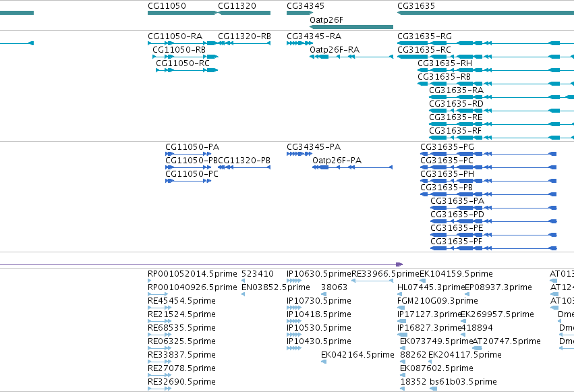
Task: Click protein CG31635-PE
Action: coord(457,229)
